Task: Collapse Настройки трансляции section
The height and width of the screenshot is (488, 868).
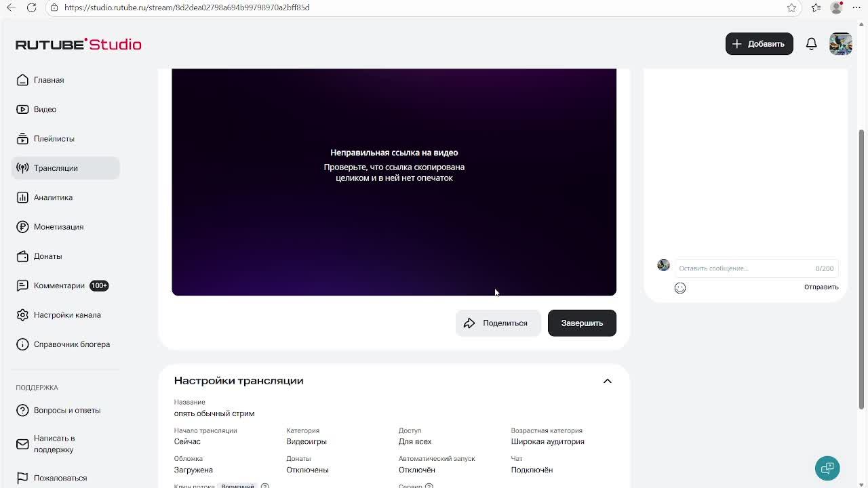Action: (x=607, y=381)
